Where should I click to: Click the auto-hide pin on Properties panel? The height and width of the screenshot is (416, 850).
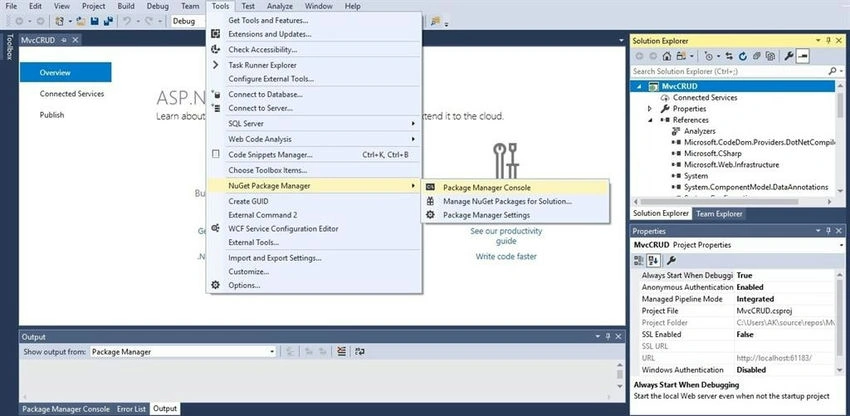click(x=828, y=231)
